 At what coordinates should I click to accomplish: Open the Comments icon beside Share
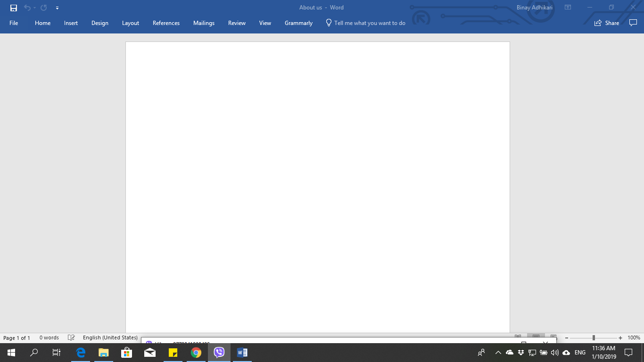point(633,23)
